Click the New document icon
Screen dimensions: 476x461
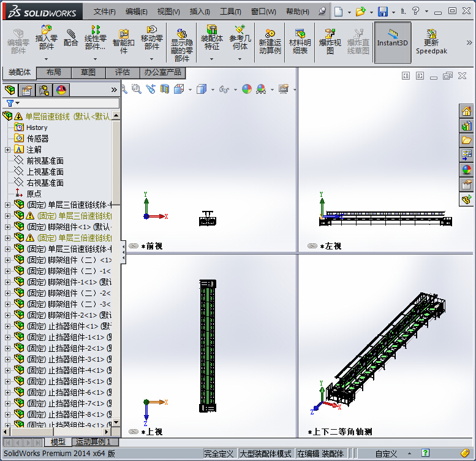tap(338, 12)
